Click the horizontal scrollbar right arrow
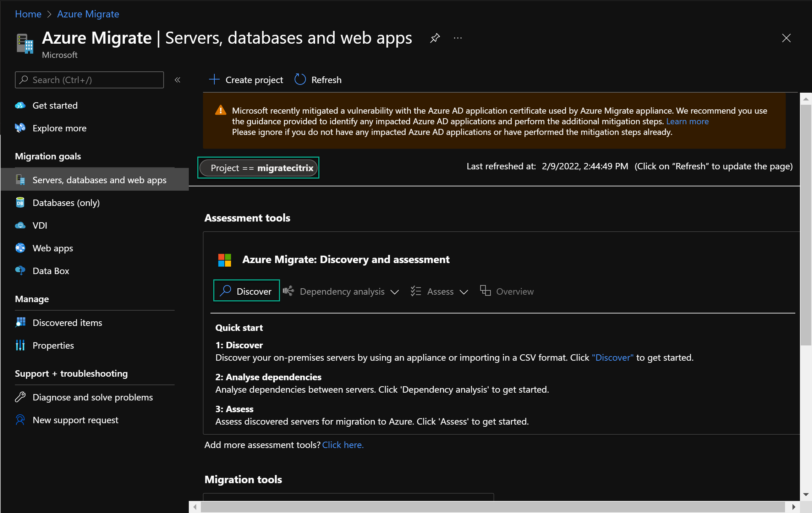Viewport: 812px width, 513px height. (794, 507)
